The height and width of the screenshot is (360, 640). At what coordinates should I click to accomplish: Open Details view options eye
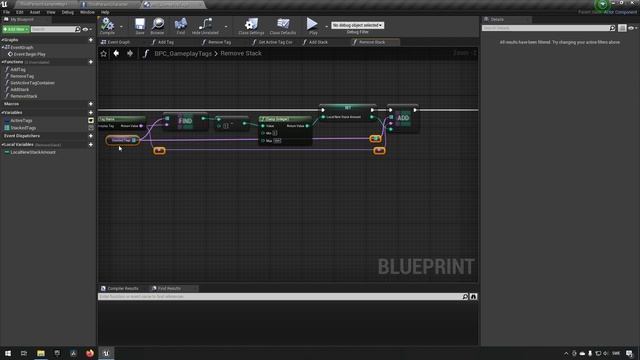point(632,28)
